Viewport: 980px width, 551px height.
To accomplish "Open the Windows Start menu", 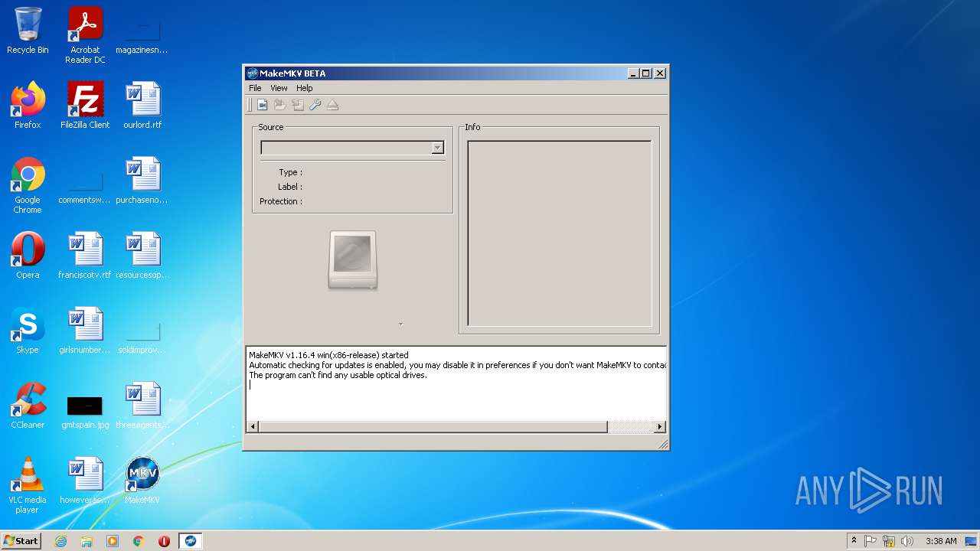I will point(21,540).
